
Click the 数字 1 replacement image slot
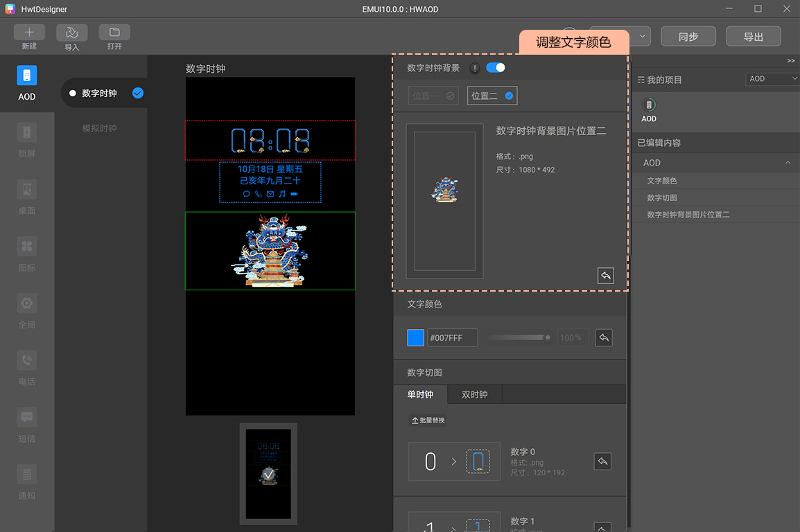[478, 525]
